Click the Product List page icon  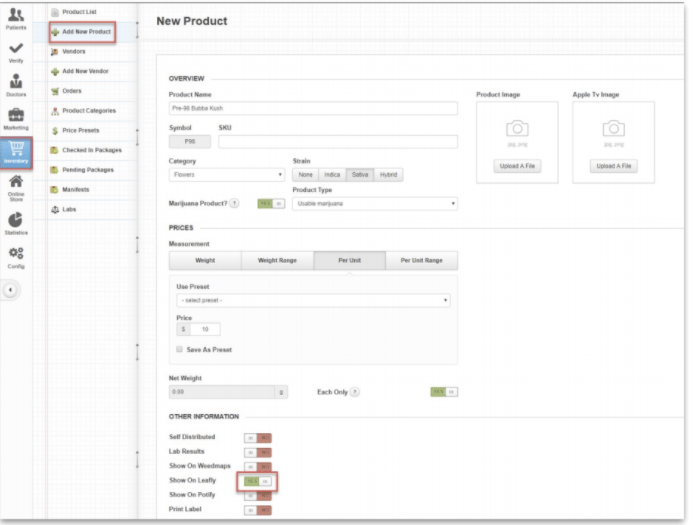pos(55,12)
